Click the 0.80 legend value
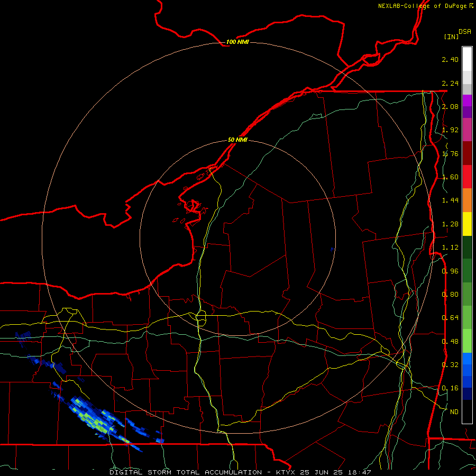 (450, 295)
